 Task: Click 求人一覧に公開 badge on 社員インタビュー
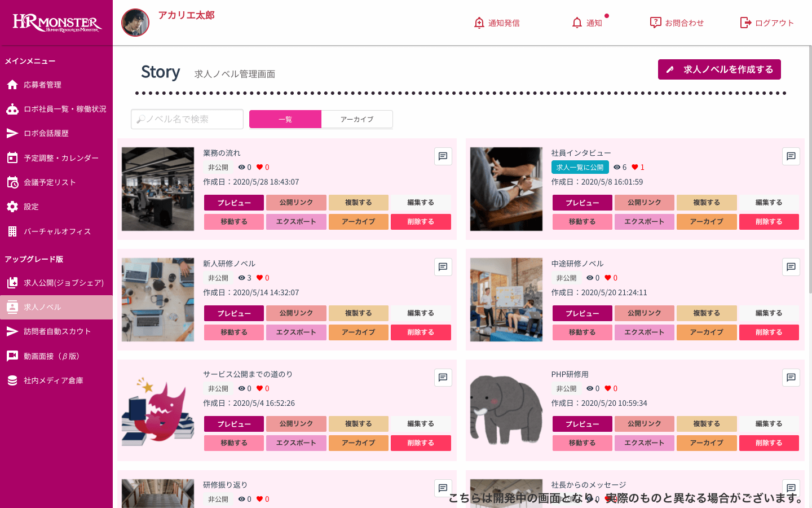pos(580,167)
